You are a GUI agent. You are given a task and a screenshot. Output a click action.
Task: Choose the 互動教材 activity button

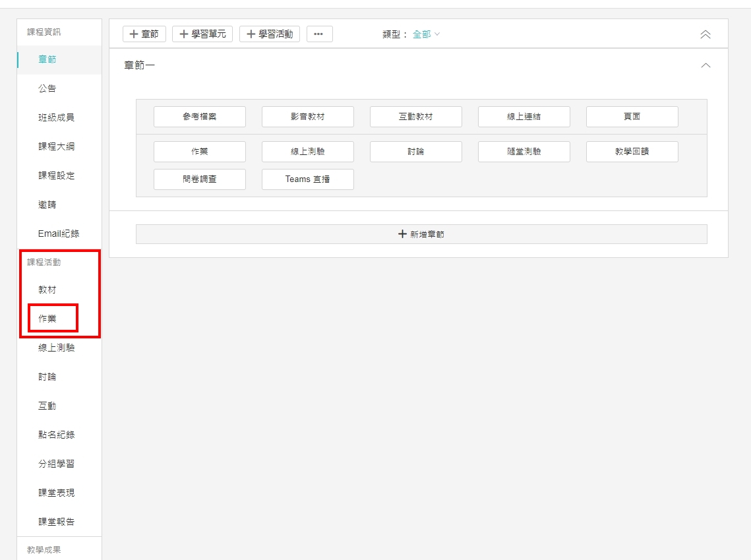416,117
